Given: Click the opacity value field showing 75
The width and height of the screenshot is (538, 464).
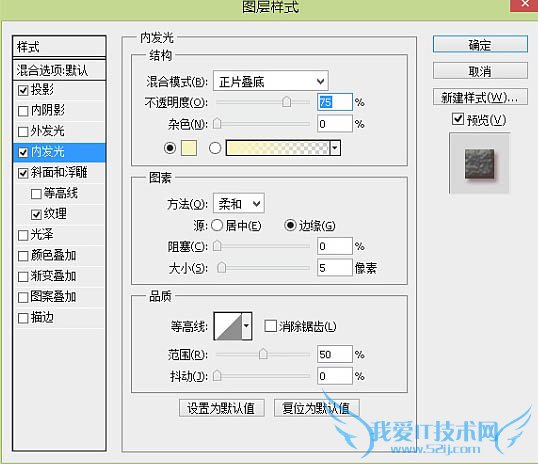Looking at the screenshot, I should tap(335, 102).
